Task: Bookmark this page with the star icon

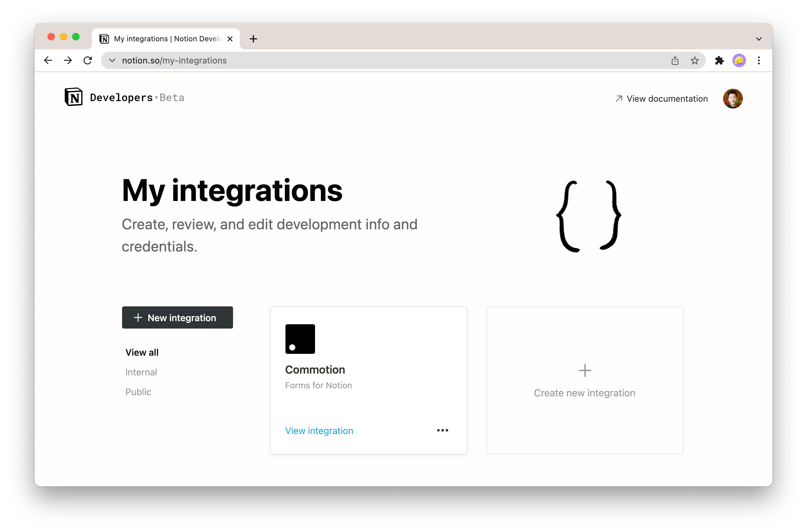Action: (694, 60)
